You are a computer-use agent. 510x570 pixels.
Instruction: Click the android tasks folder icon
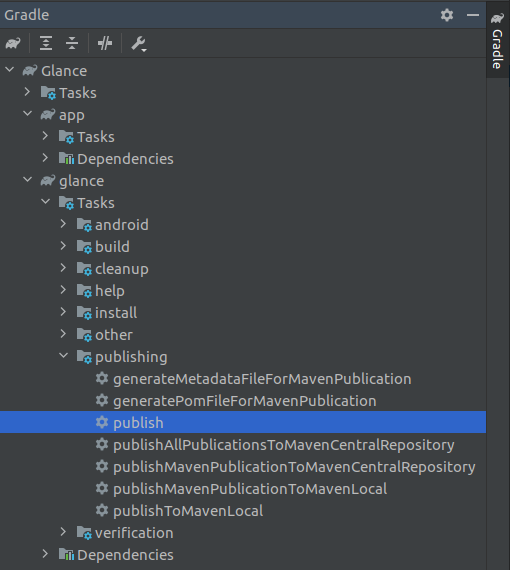click(84, 225)
